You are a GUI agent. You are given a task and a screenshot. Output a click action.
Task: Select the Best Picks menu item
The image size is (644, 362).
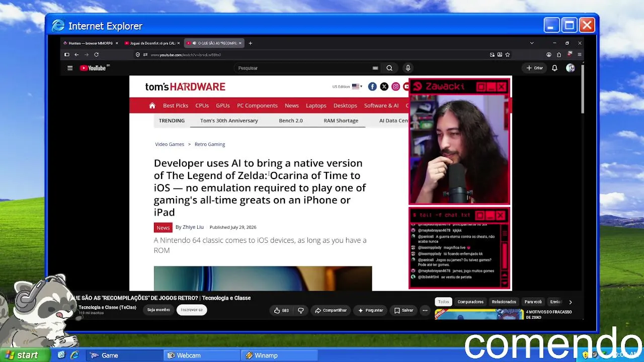point(176,106)
